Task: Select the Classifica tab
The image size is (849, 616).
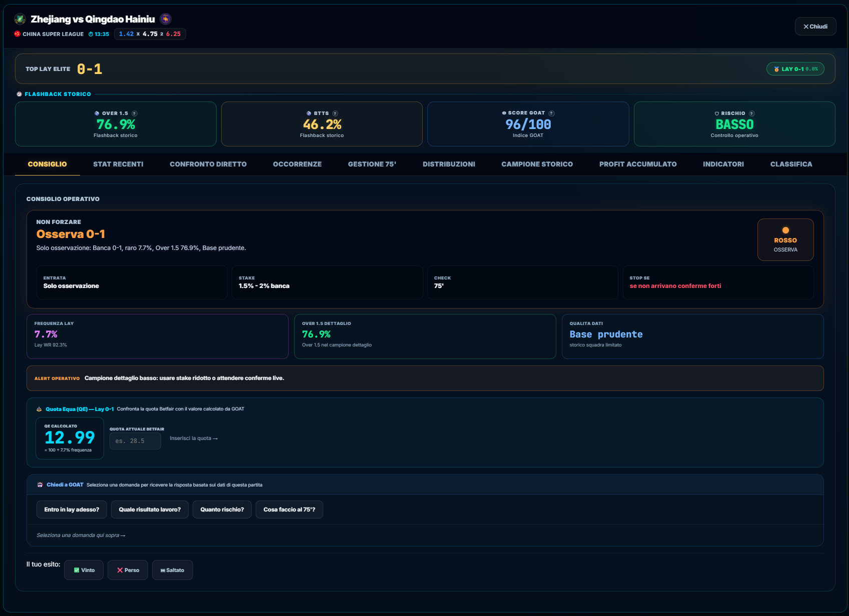Action: [791, 164]
